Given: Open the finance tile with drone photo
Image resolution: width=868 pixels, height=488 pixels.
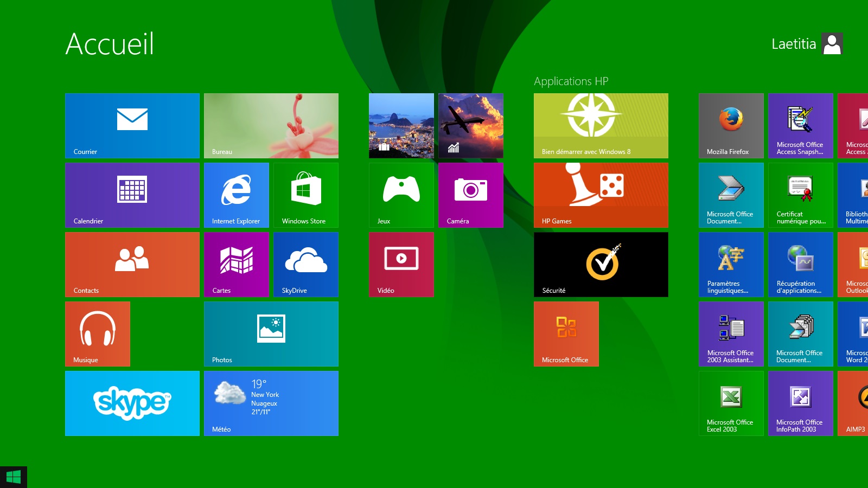Looking at the screenshot, I should [471, 126].
